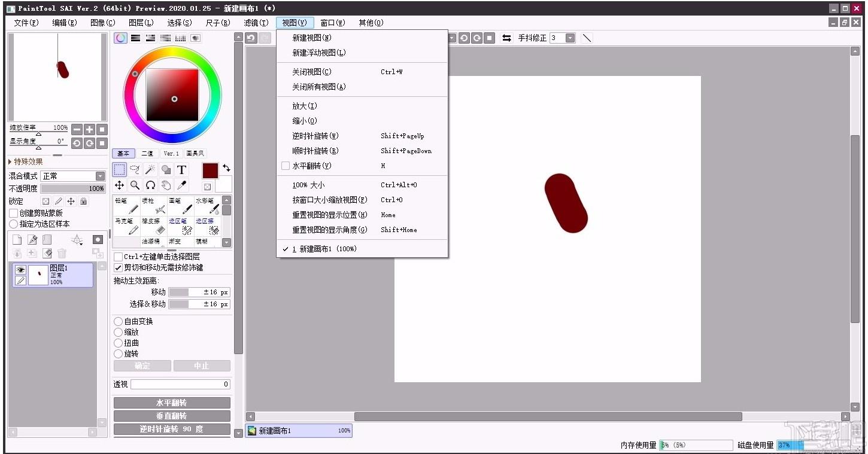Click zoom-out minus button in navigator
This screenshot has height=454, width=868.
point(77,129)
